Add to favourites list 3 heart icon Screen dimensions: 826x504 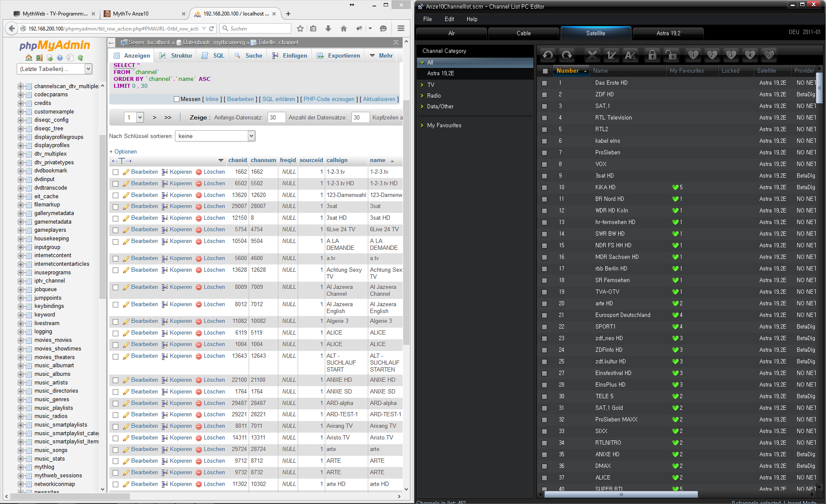[731, 55]
